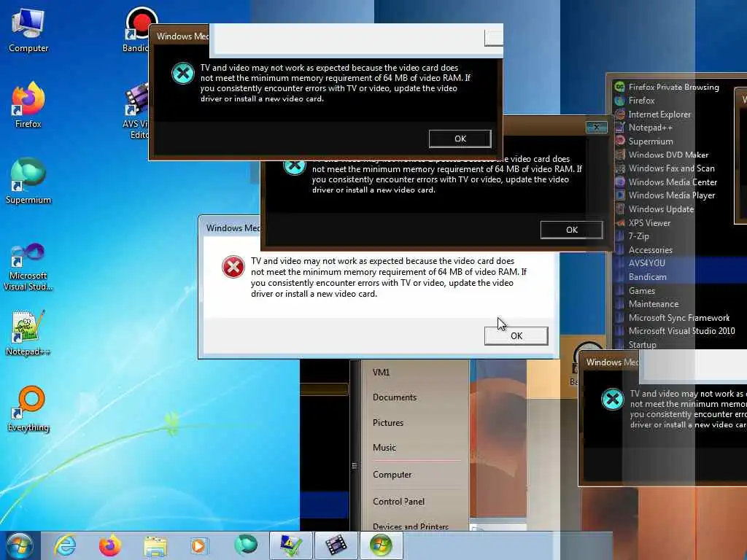Viewport: 747px width, 560px height.
Task: Open the Notepad++ desktop shortcut
Action: click(28, 333)
